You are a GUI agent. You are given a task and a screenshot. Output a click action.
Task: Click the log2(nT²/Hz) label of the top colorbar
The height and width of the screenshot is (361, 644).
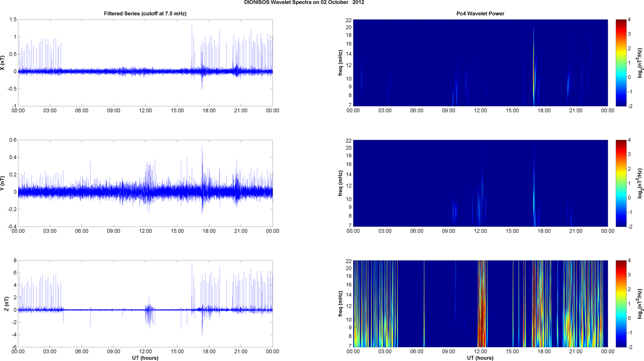640,63
